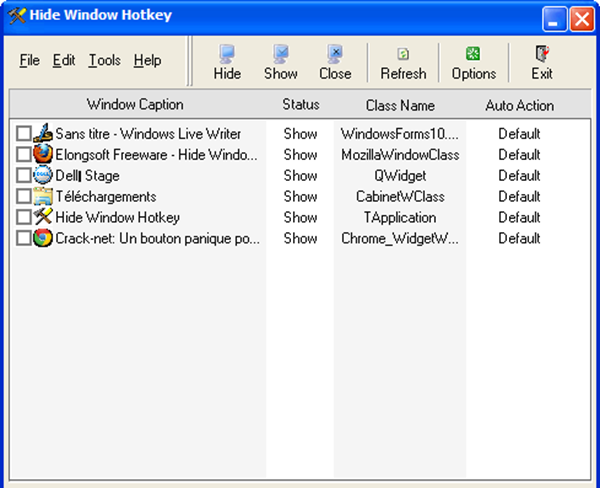The width and height of the screenshot is (600, 488).
Task: Click the 'Chrome_WidgetW...' cell
Action: pos(400,238)
